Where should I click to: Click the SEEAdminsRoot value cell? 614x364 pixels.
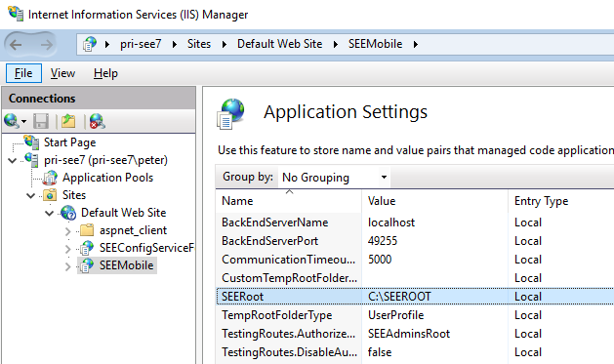click(409, 334)
